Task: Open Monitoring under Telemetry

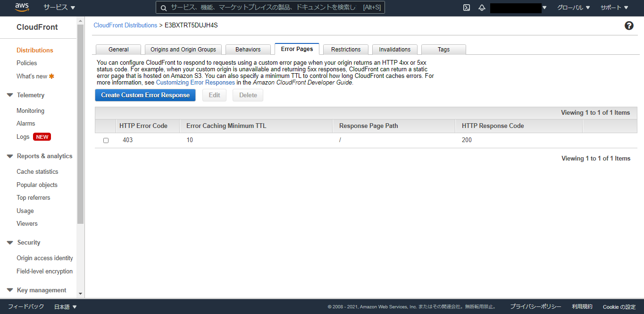Action: tap(31, 110)
